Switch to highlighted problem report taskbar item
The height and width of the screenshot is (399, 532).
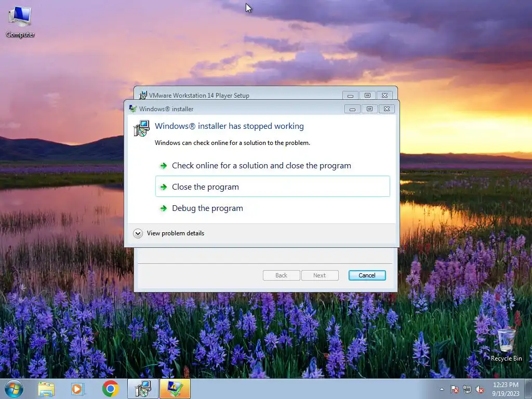click(175, 389)
